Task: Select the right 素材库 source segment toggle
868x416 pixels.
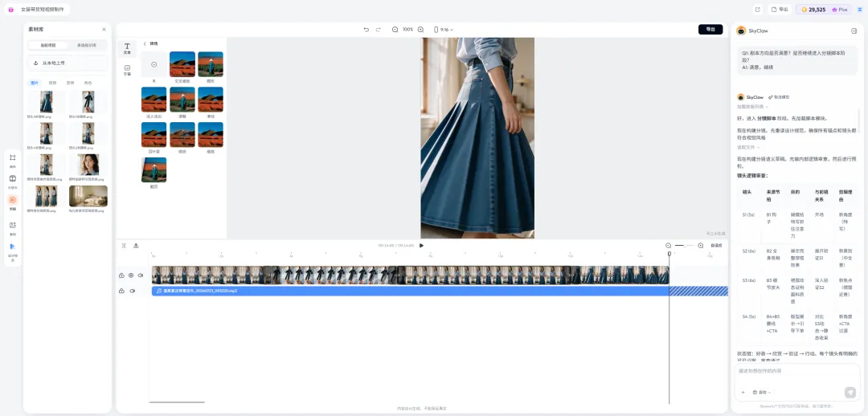Action: tap(87, 45)
